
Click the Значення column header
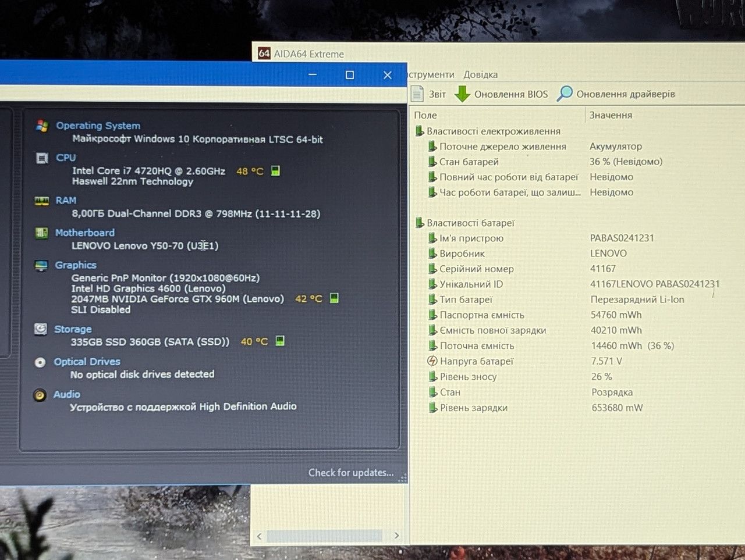611,115
